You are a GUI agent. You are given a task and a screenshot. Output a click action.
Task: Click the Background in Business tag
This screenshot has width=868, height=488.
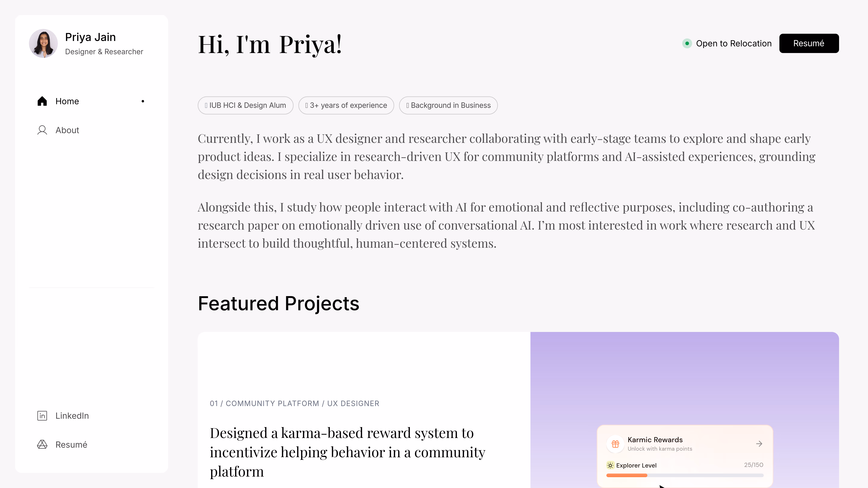tap(448, 105)
